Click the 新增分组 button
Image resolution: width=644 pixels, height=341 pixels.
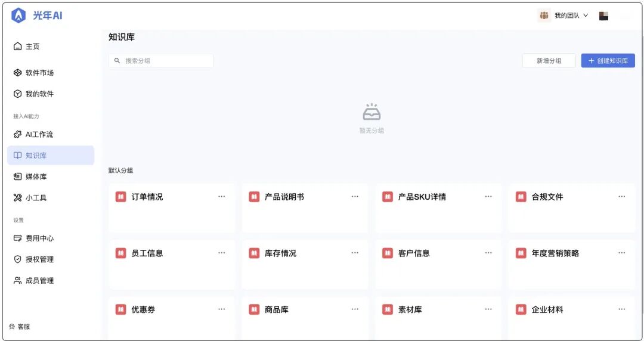coord(549,61)
